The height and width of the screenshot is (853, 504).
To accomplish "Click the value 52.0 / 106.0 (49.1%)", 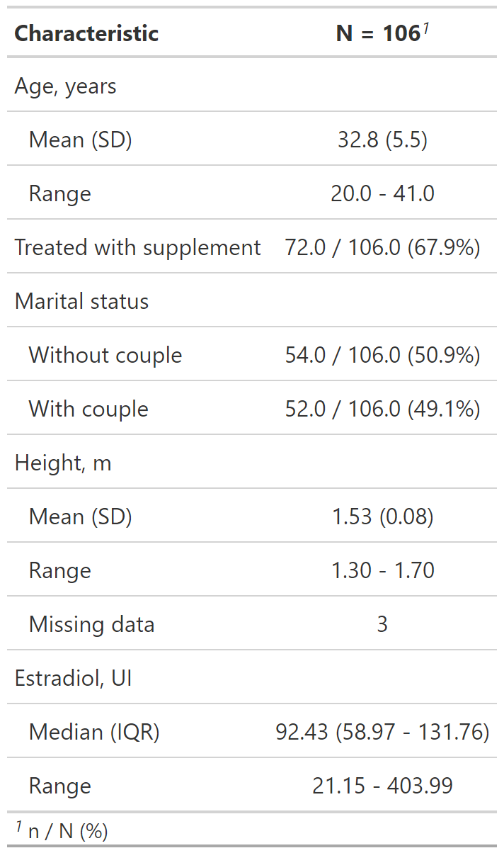I will click(x=382, y=409).
